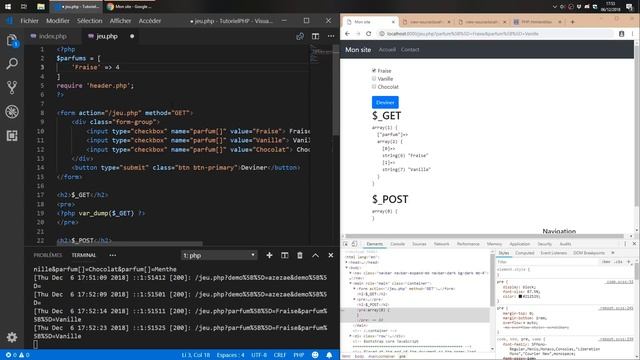This screenshot has width=640, height=360.
Task: Toggle :hov element state in Styles pane
Action: tap(606, 262)
